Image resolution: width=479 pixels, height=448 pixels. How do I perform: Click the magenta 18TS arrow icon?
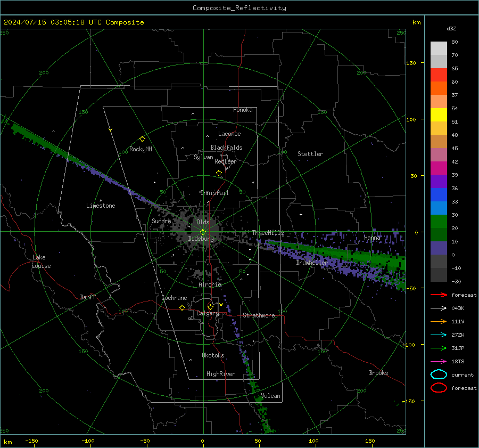click(439, 362)
